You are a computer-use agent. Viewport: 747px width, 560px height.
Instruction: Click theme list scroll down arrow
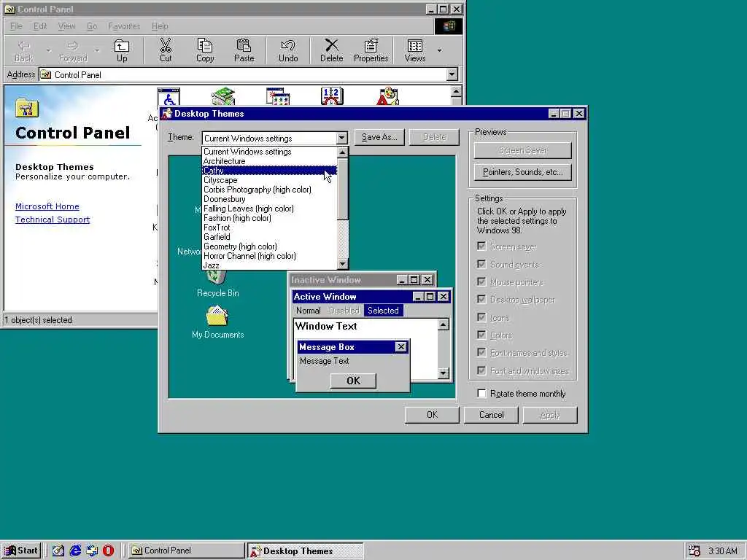coord(343,264)
